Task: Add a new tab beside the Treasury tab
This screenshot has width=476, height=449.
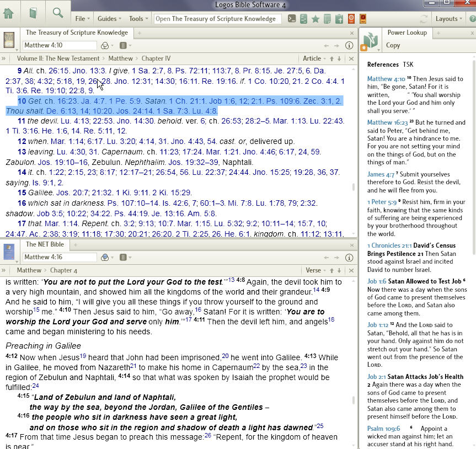Action: coord(140,33)
